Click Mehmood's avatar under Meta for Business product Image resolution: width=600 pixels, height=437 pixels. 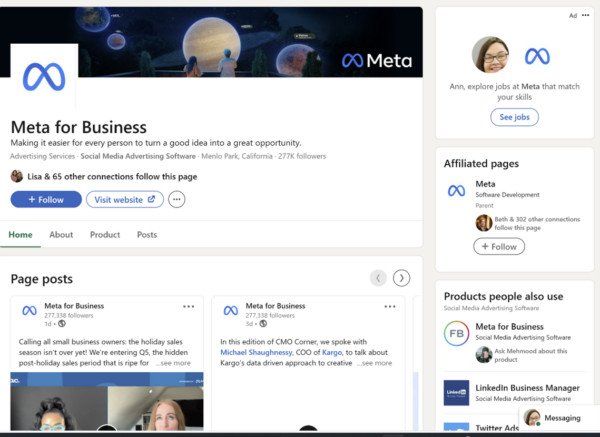point(484,355)
